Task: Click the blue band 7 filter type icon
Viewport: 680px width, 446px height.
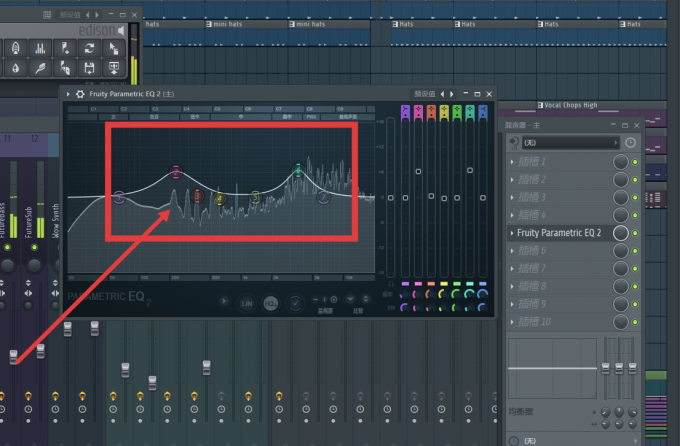Action: 483,112
